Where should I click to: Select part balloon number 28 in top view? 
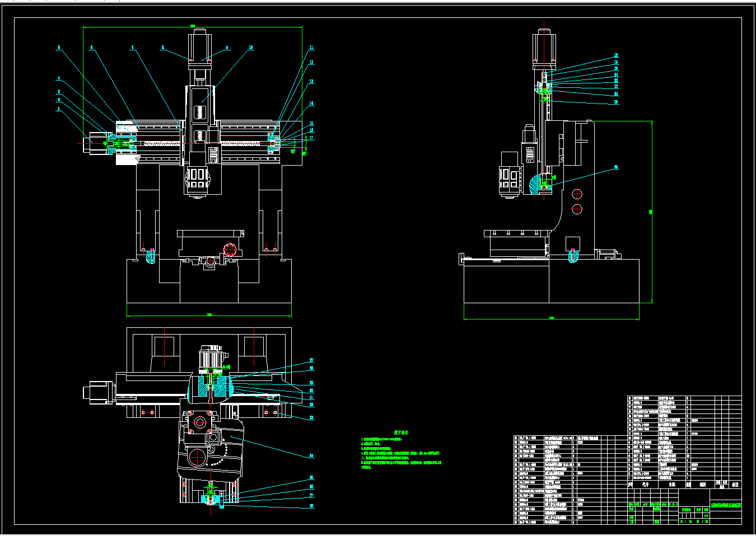(311, 369)
